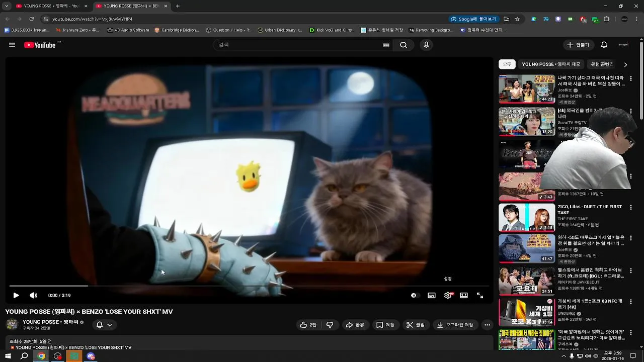Screen dimensions: 644x362
Task: Open the 만들기 create button
Action: (x=578, y=45)
